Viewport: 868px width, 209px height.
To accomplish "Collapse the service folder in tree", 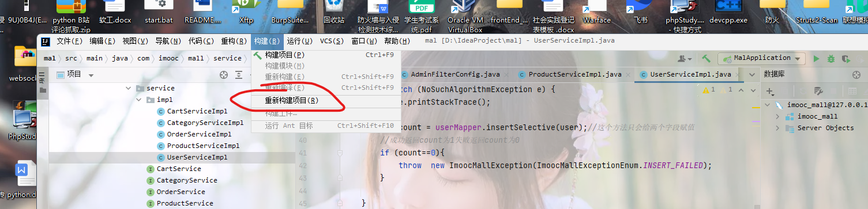I will coord(129,88).
